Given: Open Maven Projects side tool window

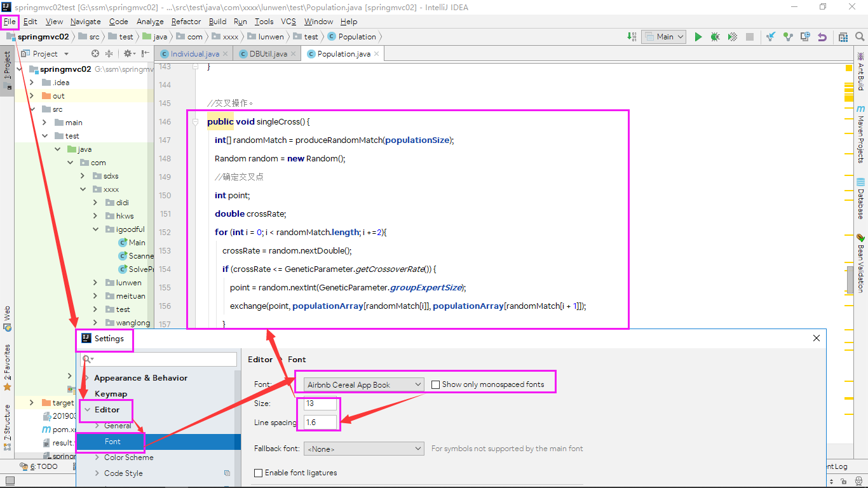Looking at the screenshot, I should 861,134.
